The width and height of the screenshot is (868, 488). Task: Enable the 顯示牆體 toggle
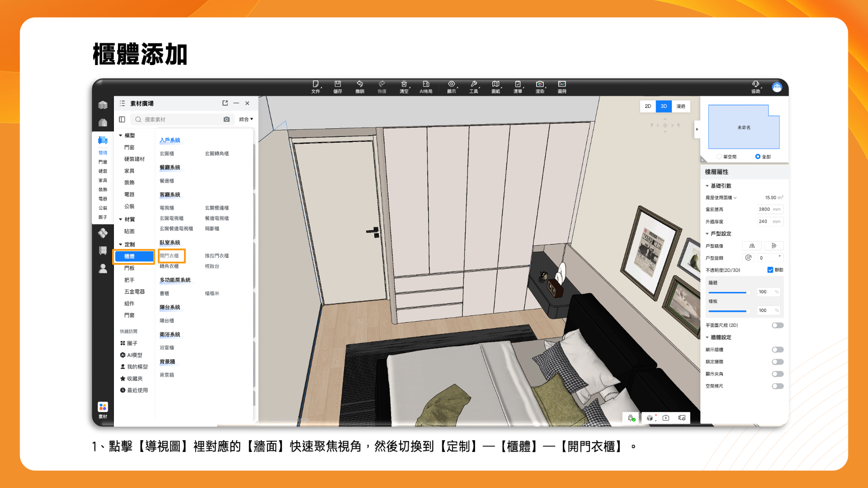pyautogui.click(x=777, y=350)
